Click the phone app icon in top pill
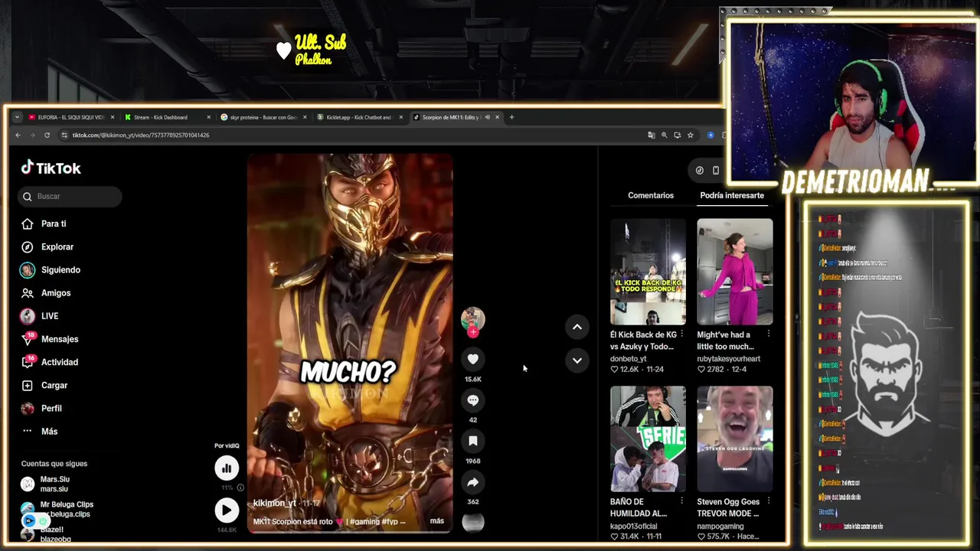This screenshot has height=551, width=980. [x=716, y=171]
